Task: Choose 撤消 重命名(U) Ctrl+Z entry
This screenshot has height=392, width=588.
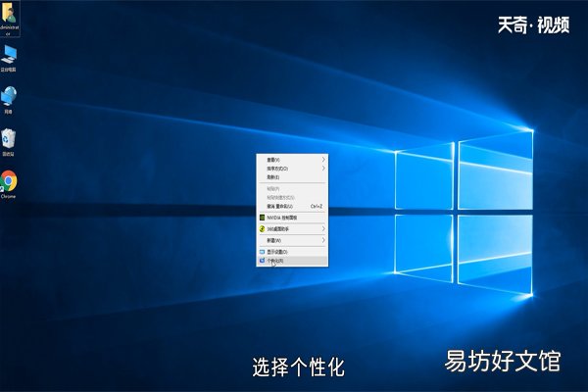Action: [292, 207]
